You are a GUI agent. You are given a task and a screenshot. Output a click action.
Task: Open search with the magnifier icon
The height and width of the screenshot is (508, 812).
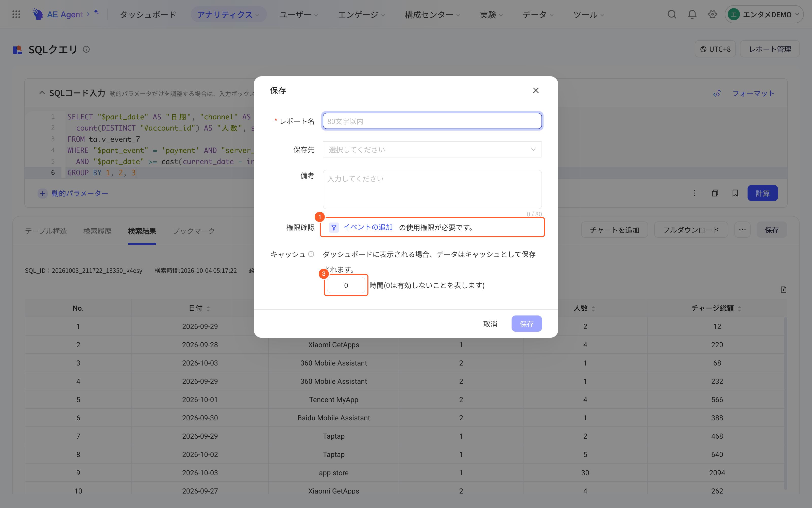672,14
